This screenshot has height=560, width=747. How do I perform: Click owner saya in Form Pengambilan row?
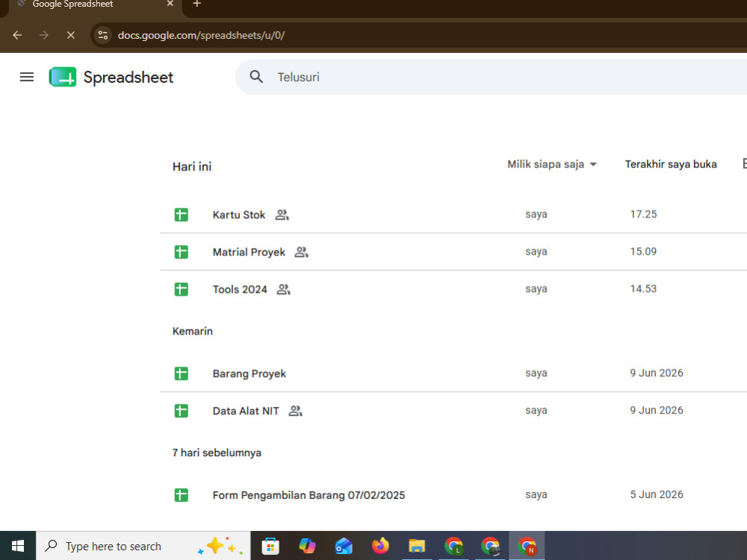[x=536, y=494]
